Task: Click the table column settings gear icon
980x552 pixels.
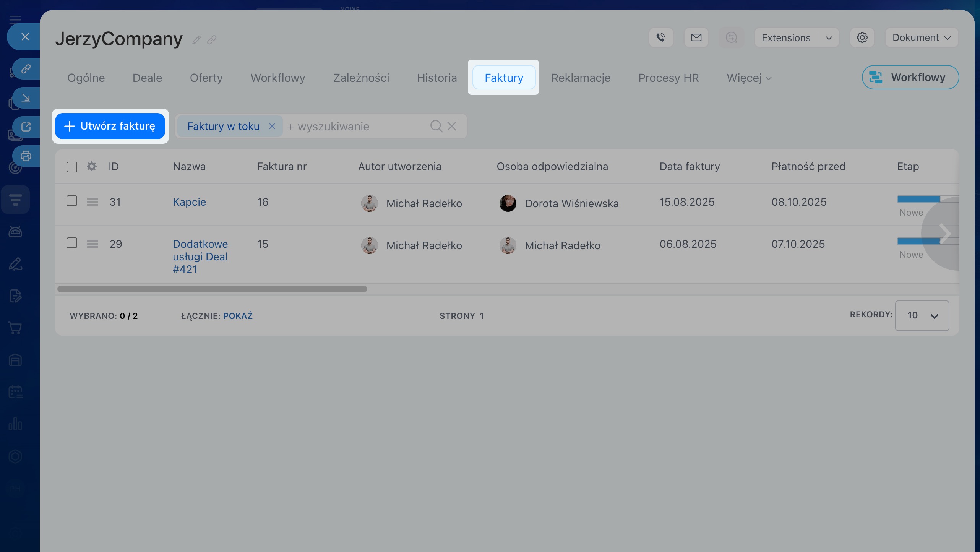Action: [92, 167]
